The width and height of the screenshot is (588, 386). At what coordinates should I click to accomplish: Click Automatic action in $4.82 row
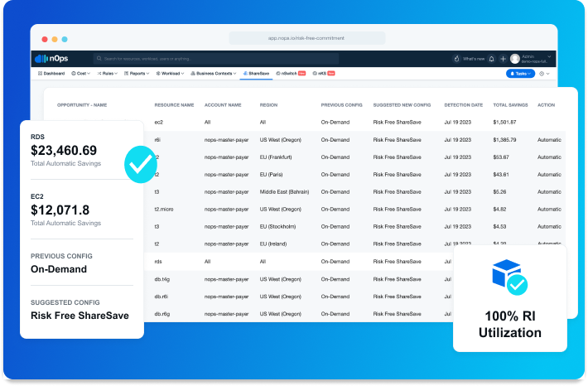click(549, 210)
